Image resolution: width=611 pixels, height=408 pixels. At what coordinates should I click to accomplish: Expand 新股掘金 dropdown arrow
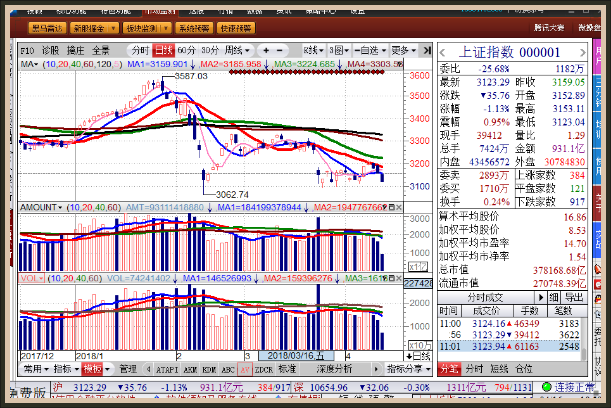pyautogui.click(x=113, y=28)
